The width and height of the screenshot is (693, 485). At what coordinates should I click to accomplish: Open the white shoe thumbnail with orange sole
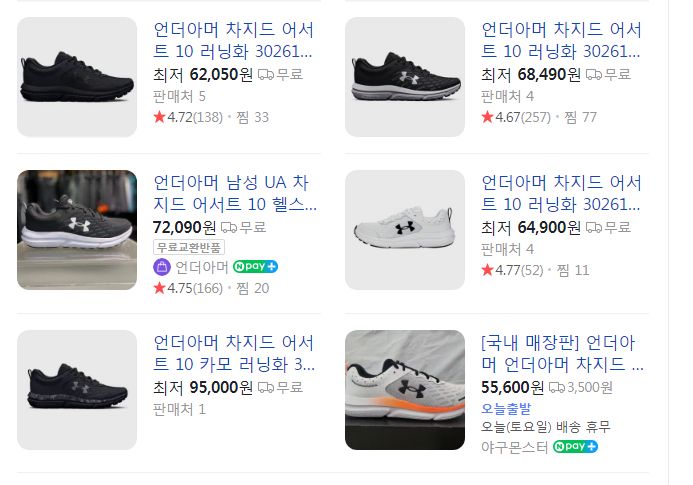click(x=405, y=390)
